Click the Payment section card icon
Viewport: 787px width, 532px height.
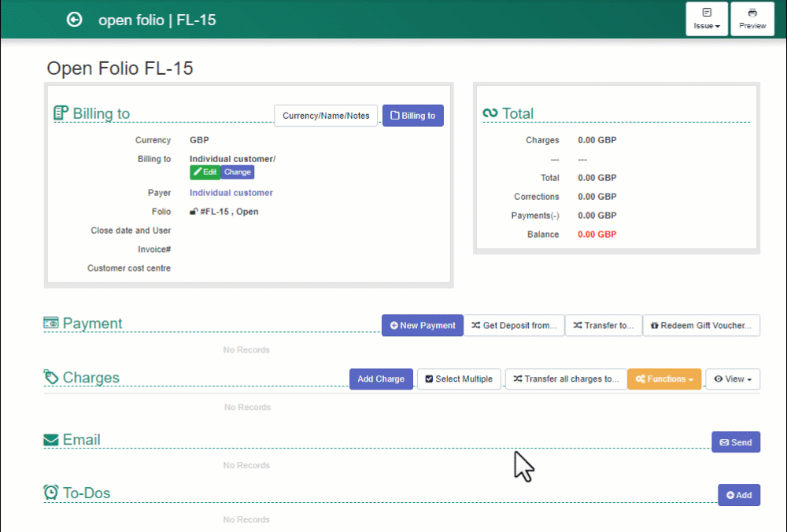tap(51, 323)
